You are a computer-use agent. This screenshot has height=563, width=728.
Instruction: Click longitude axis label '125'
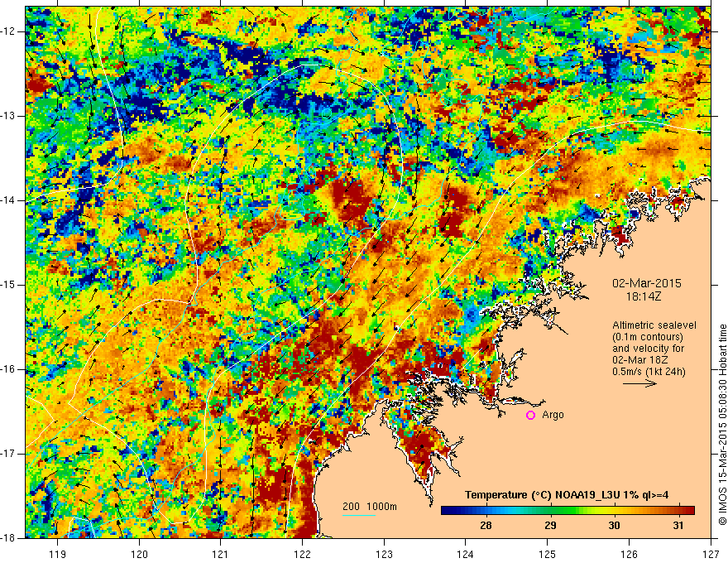[548, 554]
